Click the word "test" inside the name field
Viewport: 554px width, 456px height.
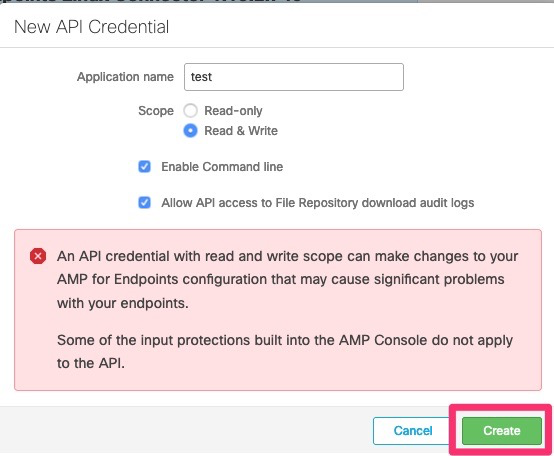(x=201, y=77)
